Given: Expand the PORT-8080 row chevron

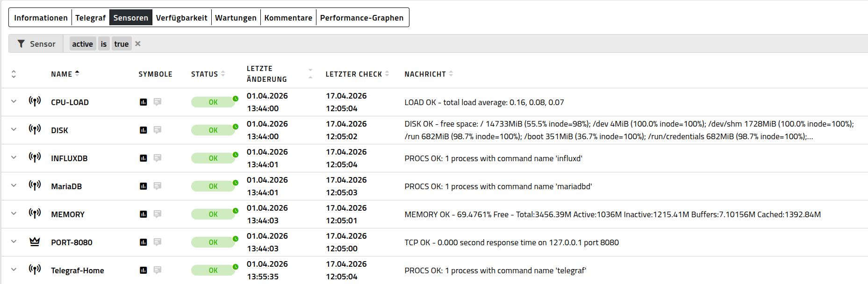Looking at the screenshot, I should [x=14, y=241].
